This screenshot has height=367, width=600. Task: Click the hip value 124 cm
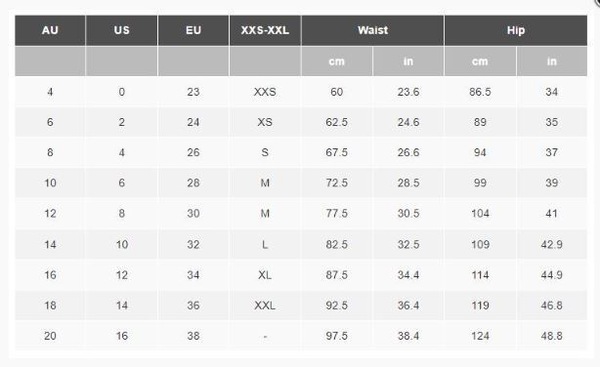pos(480,336)
